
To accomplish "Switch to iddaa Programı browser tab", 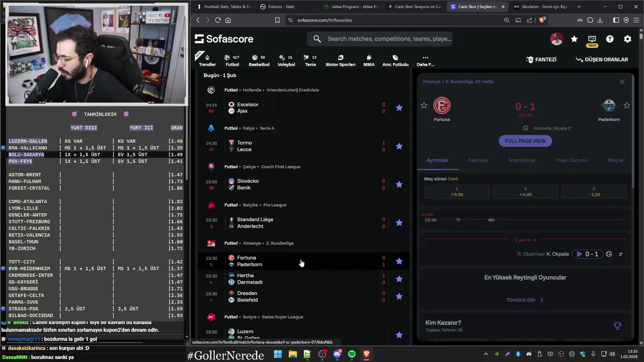I will click(x=351, y=7).
